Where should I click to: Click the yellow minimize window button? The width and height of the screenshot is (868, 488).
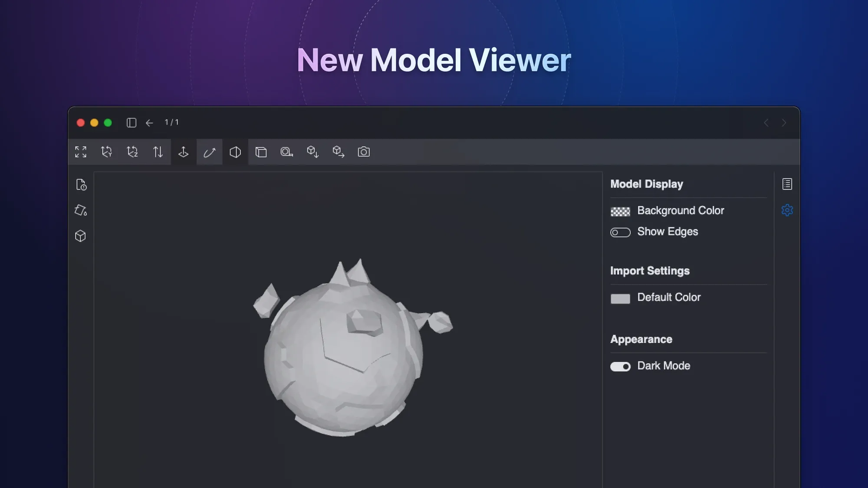pos(94,123)
